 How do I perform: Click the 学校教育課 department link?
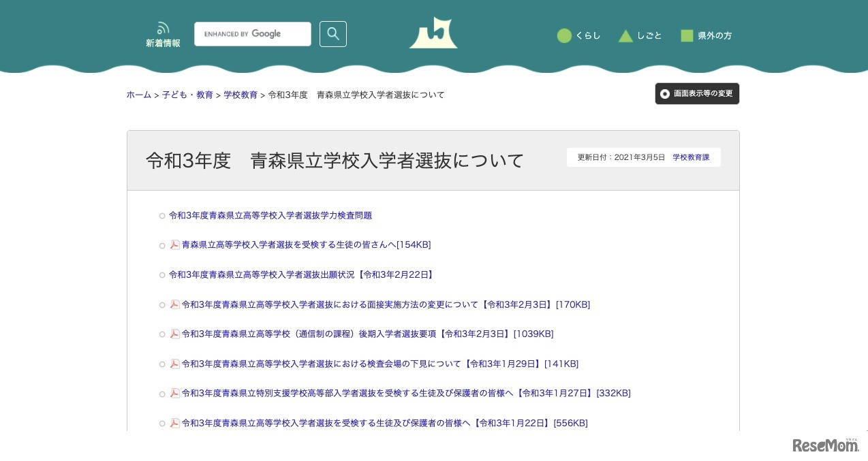(x=690, y=157)
